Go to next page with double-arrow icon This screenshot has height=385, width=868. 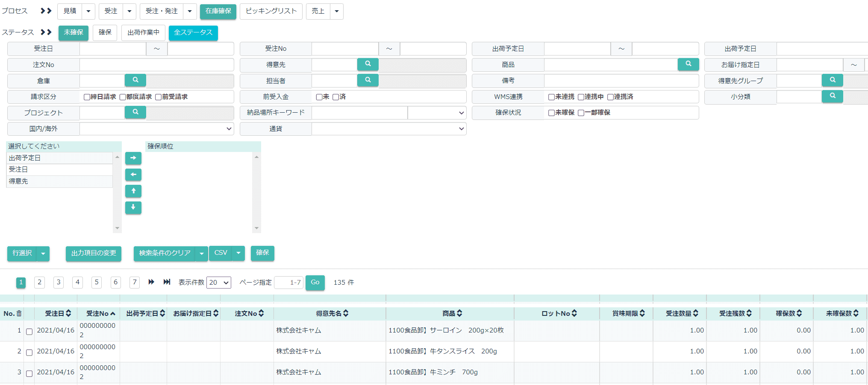tap(151, 282)
